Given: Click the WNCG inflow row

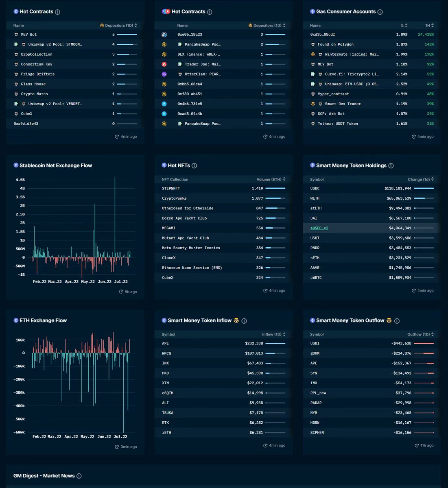Looking at the screenshot, I should click(223, 353).
